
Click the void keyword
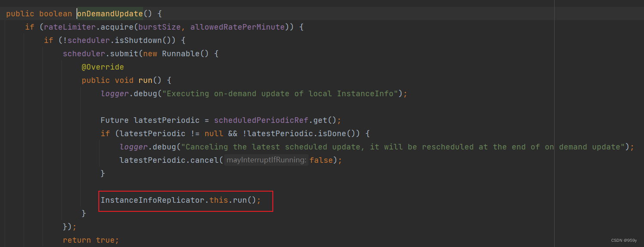tap(124, 80)
